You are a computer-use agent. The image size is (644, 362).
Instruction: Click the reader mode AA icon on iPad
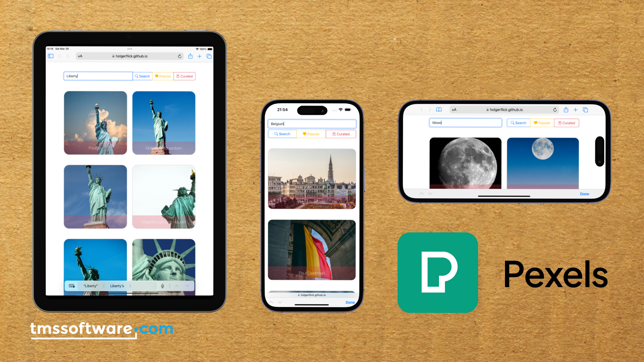(x=80, y=57)
